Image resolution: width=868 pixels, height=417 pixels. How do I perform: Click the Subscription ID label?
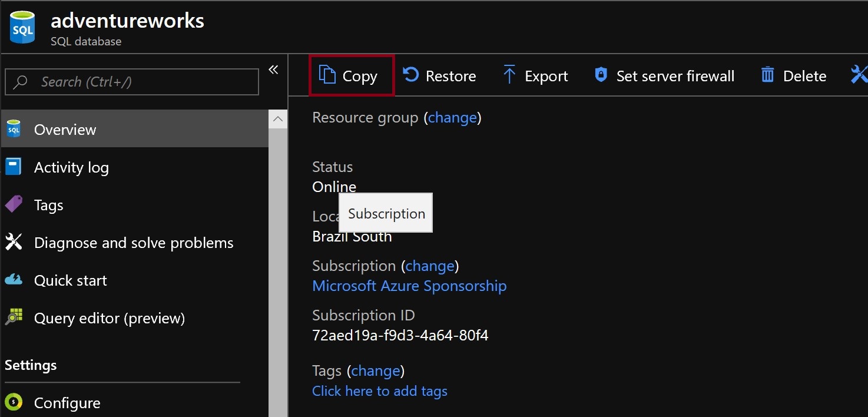(x=363, y=316)
